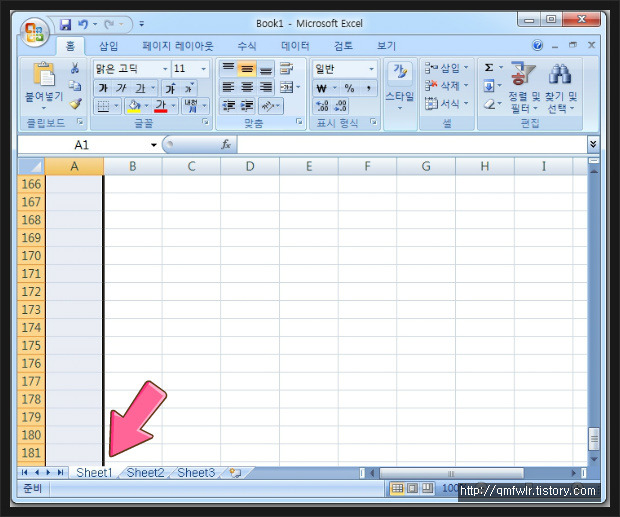
Task: Apply comma style format
Action: [x=369, y=88]
